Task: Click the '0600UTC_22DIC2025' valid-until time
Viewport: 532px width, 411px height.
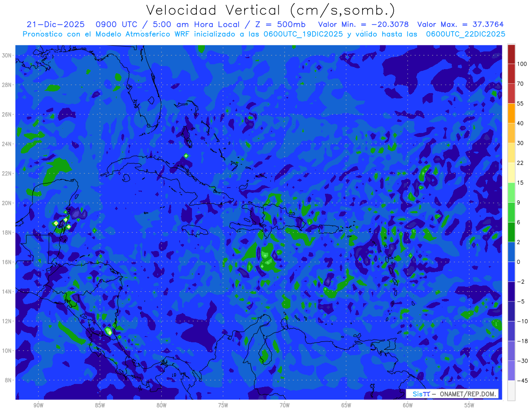Action: [465, 34]
